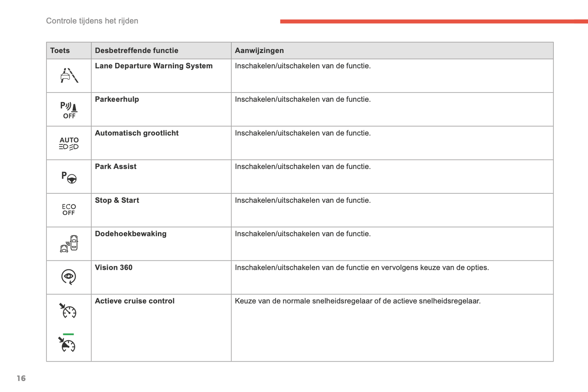The image size is (588, 392).
Task: Click the Vision 360 instructions text
Action: [361, 267]
